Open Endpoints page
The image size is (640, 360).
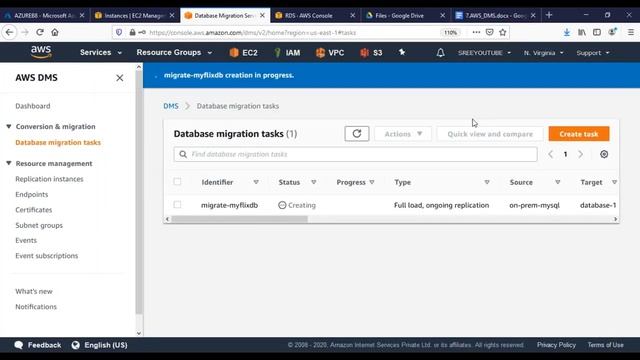31,194
